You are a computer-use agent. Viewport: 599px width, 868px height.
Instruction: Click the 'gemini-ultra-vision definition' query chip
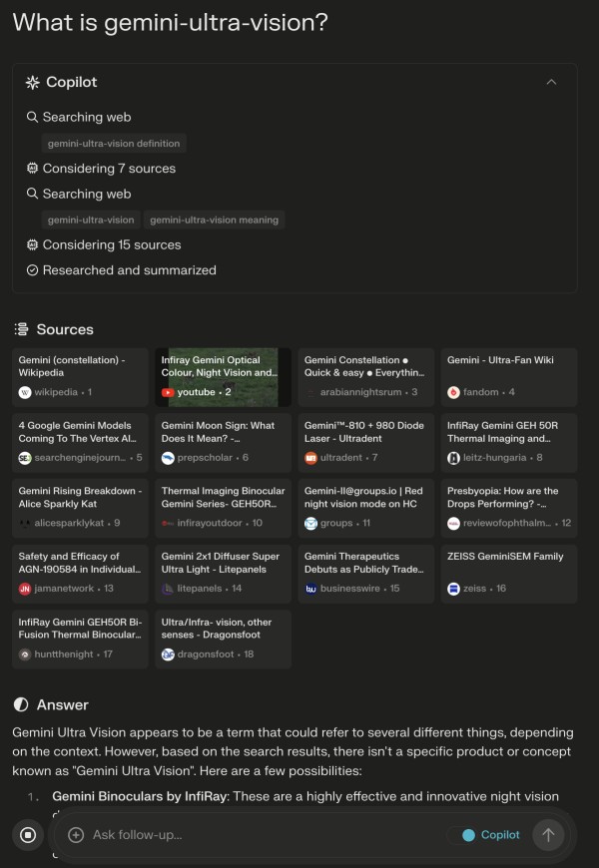click(x=115, y=143)
